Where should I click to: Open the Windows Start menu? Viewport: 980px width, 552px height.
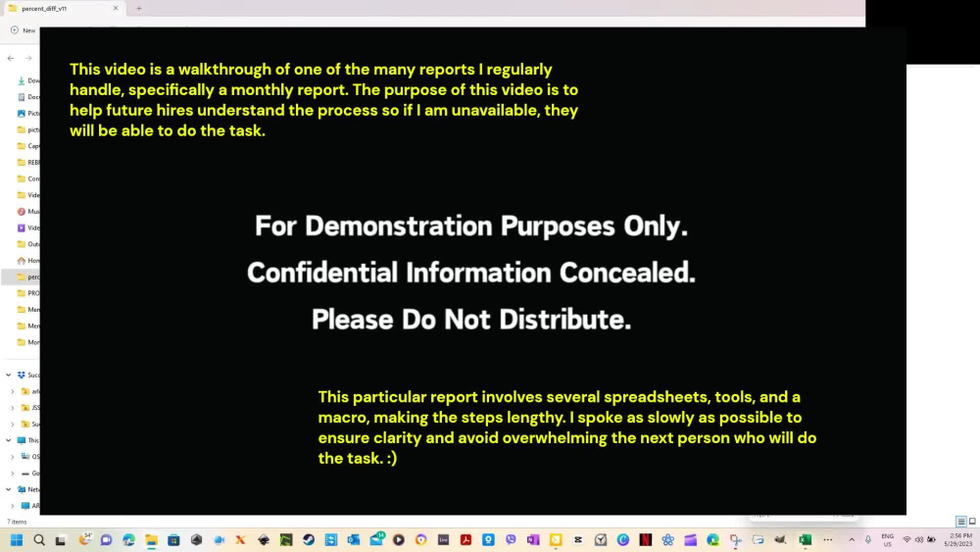[17, 540]
